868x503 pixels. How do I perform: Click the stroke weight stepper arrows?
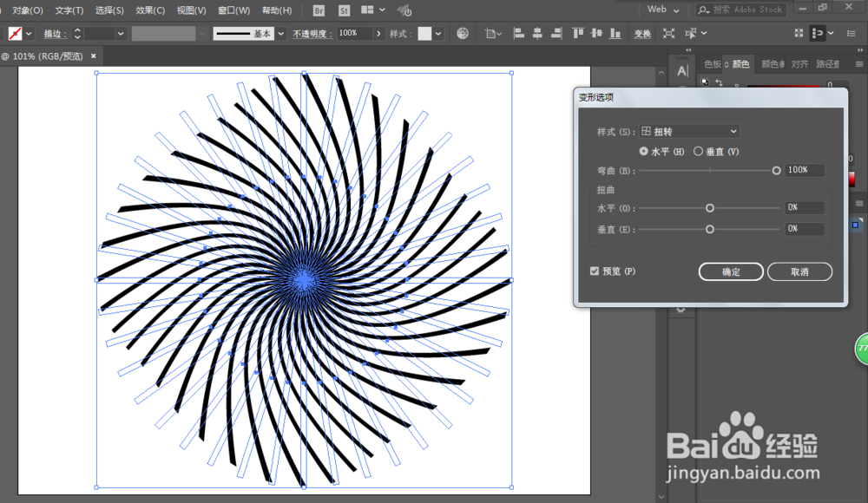click(x=77, y=34)
